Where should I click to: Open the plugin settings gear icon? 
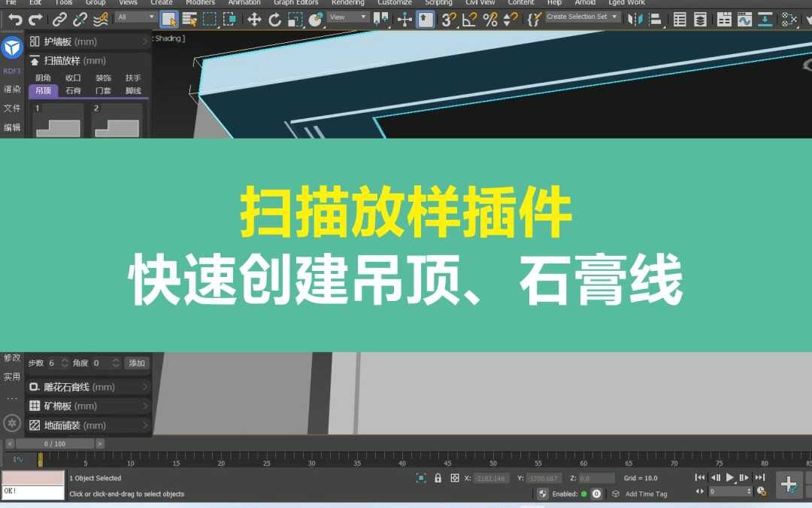[12, 423]
